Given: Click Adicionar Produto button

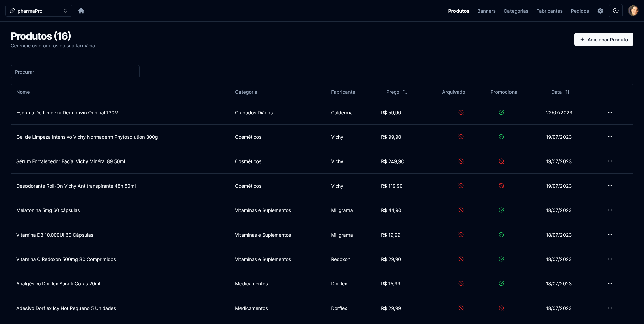Looking at the screenshot, I should click(604, 39).
